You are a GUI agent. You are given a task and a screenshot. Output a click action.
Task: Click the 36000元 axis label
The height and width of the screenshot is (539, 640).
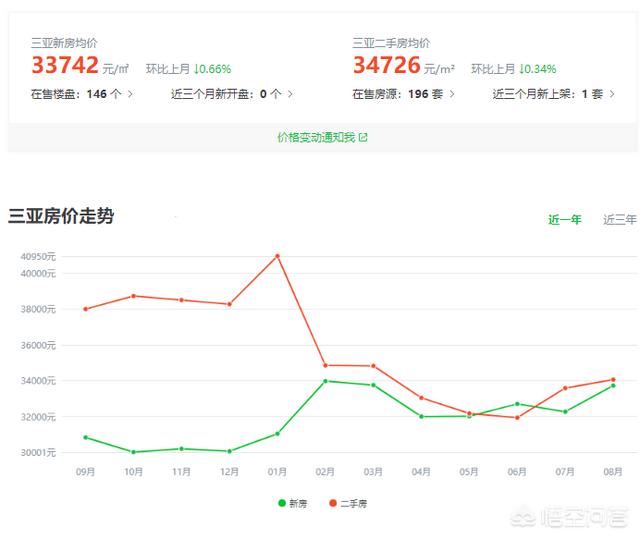pyautogui.click(x=38, y=345)
